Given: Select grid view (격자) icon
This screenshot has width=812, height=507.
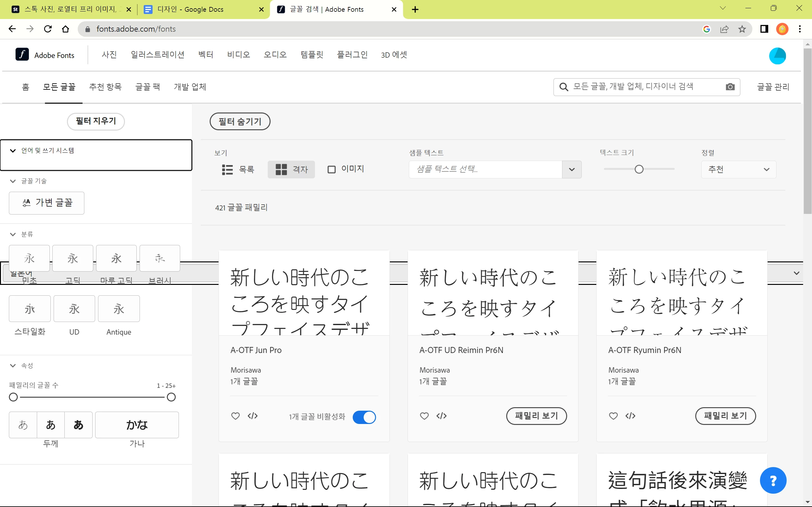Looking at the screenshot, I should 281,169.
